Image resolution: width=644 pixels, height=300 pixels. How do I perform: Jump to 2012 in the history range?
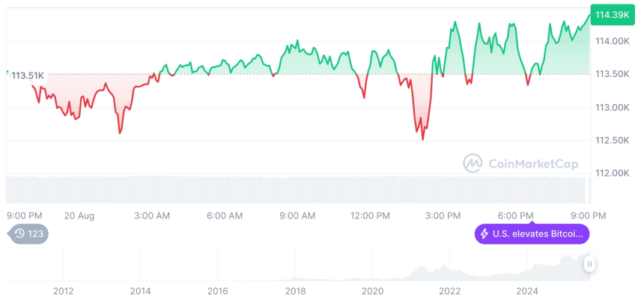click(63, 290)
